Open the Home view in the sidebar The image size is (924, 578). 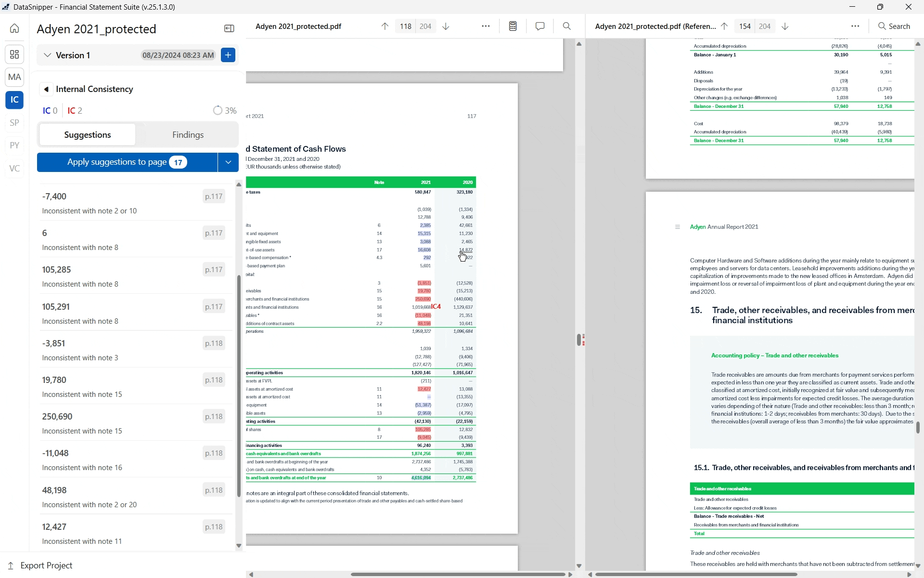(14, 28)
